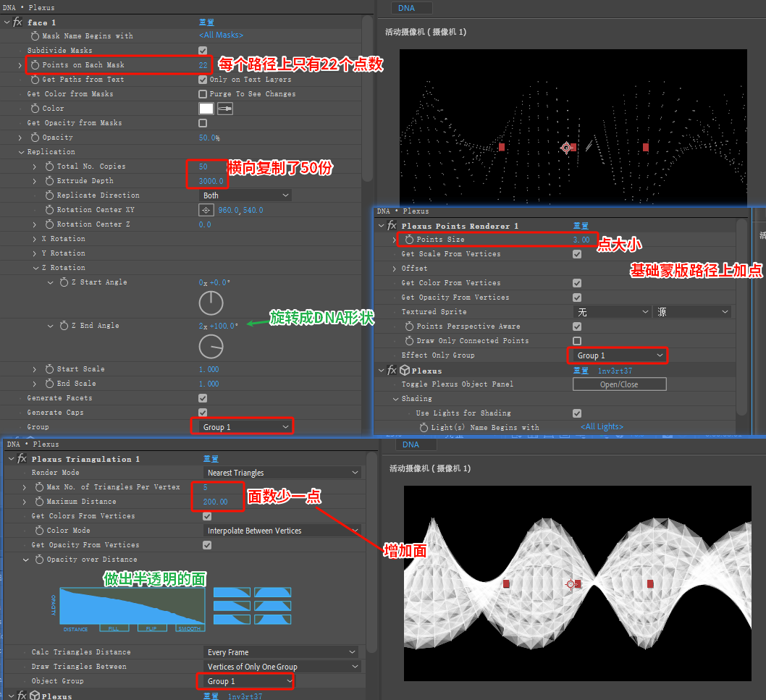Click Points Size value 3.00
Screen dimensions: 766x700
coord(581,240)
